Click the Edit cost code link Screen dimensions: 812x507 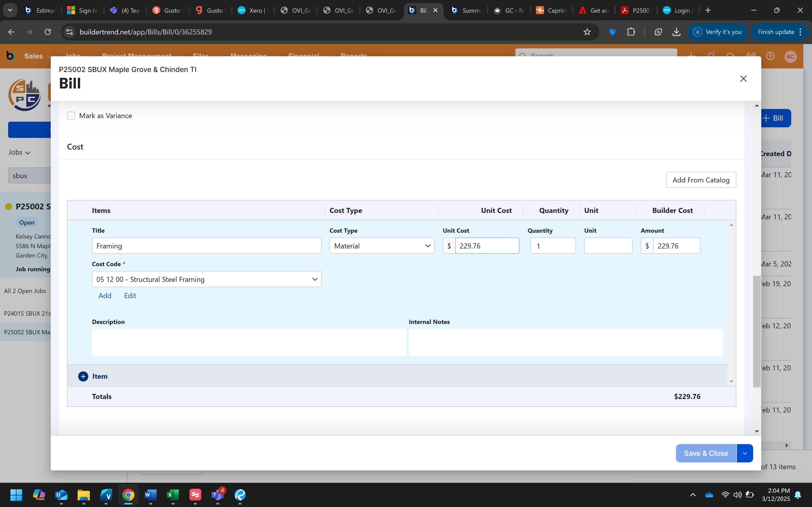pyautogui.click(x=130, y=295)
